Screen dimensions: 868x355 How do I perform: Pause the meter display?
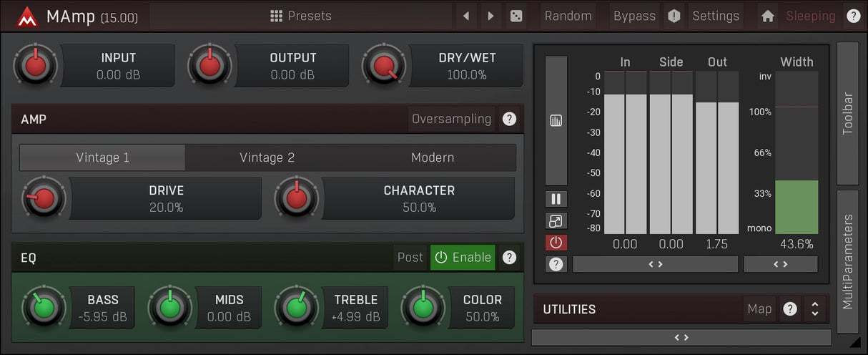(556, 199)
